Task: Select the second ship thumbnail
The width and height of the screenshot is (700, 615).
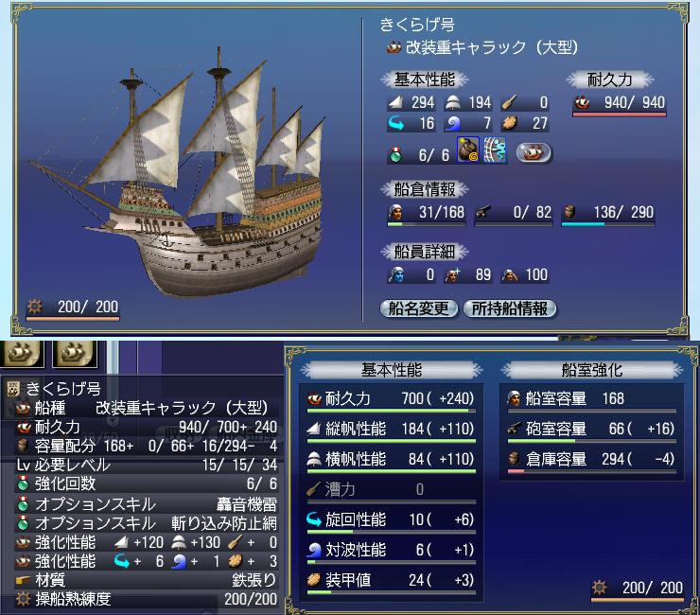Action: [75, 354]
